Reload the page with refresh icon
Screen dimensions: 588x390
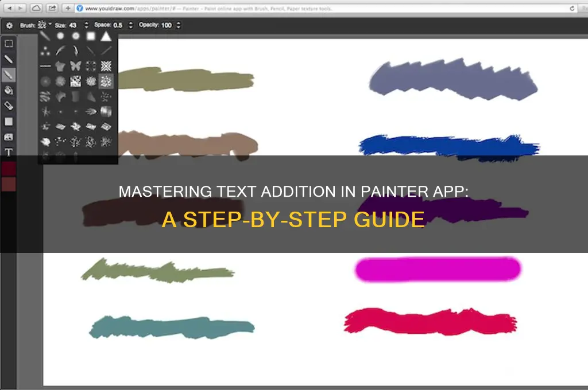[x=572, y=8]
